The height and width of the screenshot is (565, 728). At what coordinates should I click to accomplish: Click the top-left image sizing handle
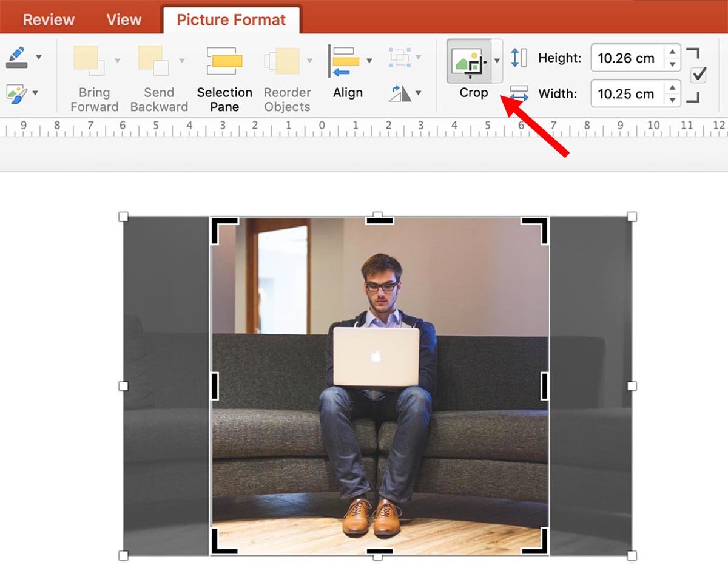pos(123,217)
